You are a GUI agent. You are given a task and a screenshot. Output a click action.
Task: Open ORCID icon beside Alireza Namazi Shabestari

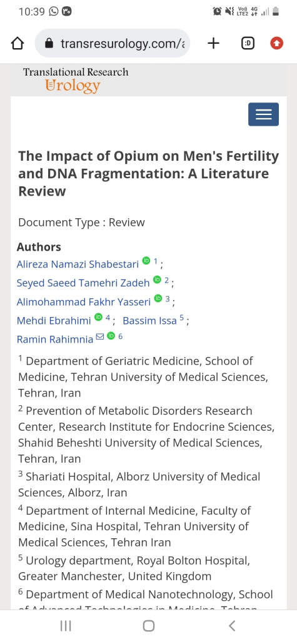coord(146,260)
